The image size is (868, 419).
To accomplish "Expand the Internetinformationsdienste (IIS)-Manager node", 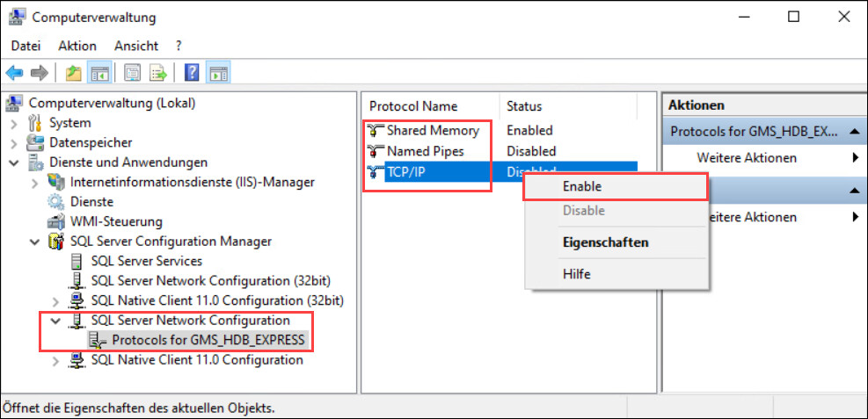I will [34, 183].
